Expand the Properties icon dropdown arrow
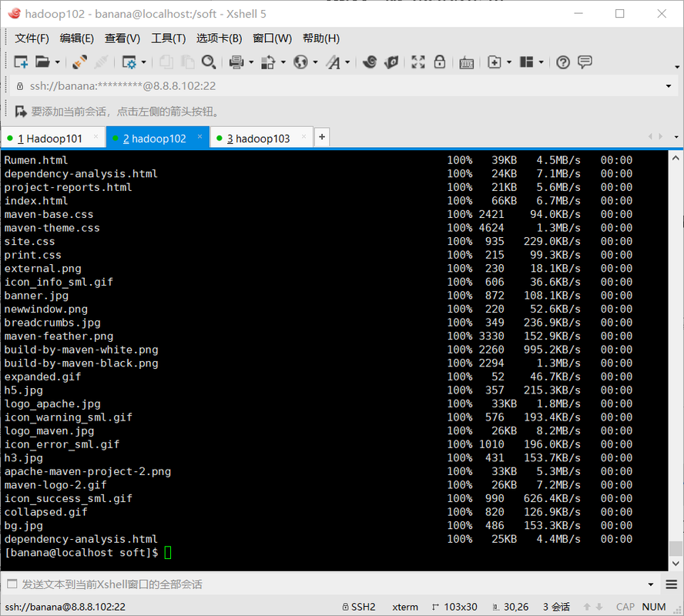Viewport: 684px width, 616px height. pyautogui.click(x=143, y=62)
